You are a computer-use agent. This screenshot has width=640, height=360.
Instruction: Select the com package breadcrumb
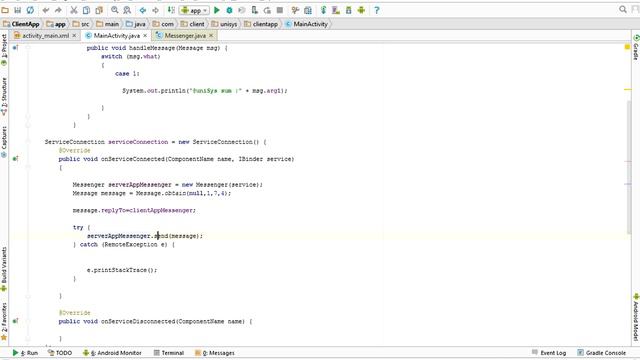[x=163, y=24]
